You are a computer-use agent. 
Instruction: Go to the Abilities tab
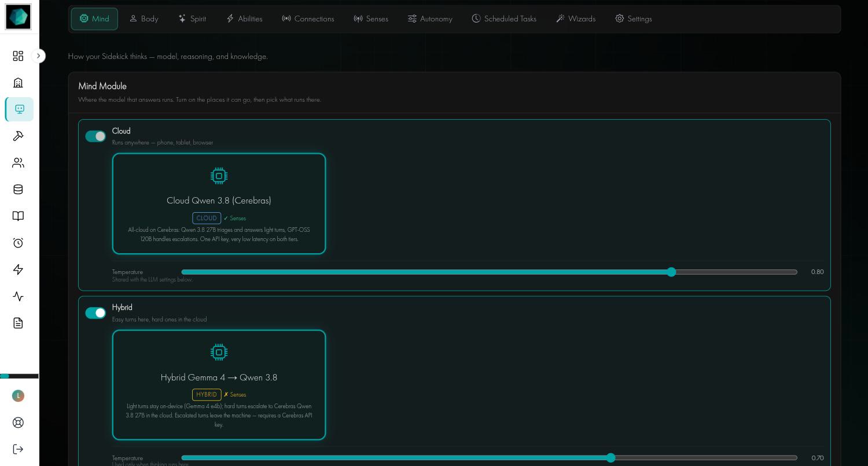click(244, 19)
